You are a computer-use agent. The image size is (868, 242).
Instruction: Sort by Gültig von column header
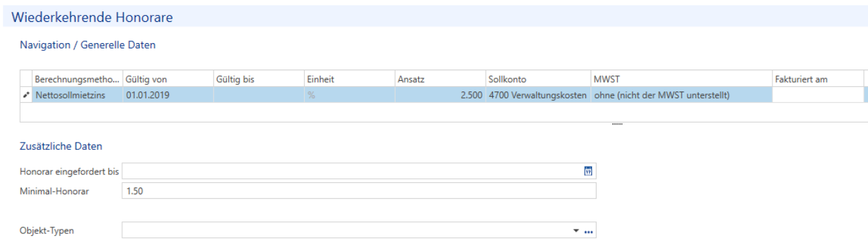(168, 79)
